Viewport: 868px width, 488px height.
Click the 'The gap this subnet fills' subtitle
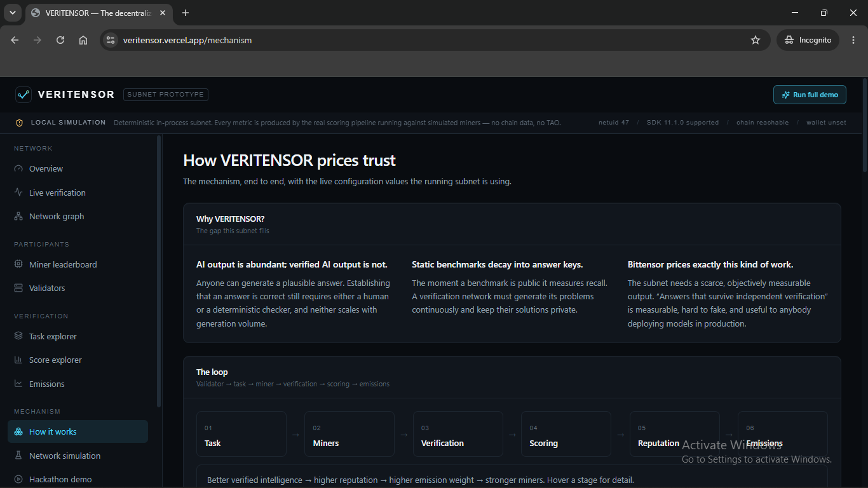point(233,231)
